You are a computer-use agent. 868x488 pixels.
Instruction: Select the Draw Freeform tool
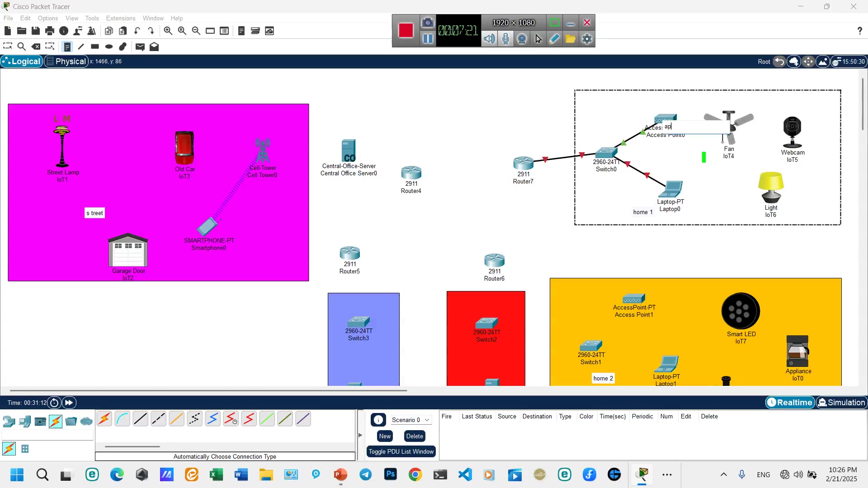(x=123, y=47)
